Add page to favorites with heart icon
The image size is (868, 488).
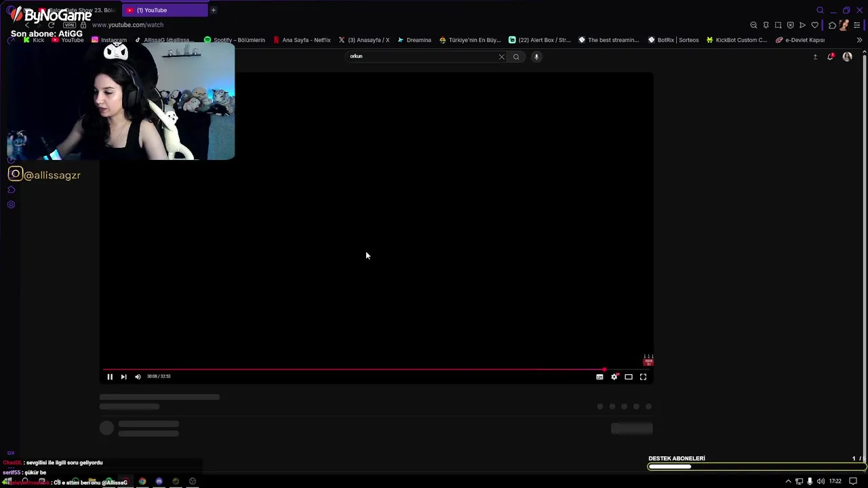coord(814,25)
